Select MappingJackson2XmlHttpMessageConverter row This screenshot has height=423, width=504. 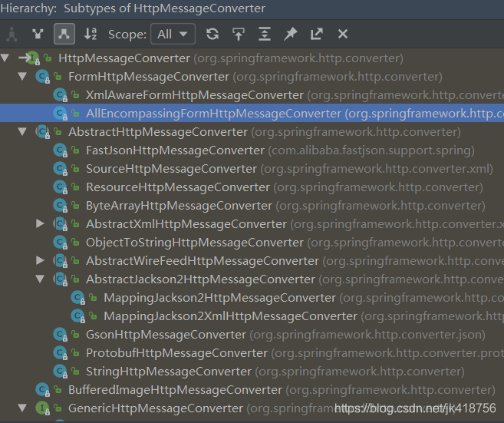(x=252, y=316)
